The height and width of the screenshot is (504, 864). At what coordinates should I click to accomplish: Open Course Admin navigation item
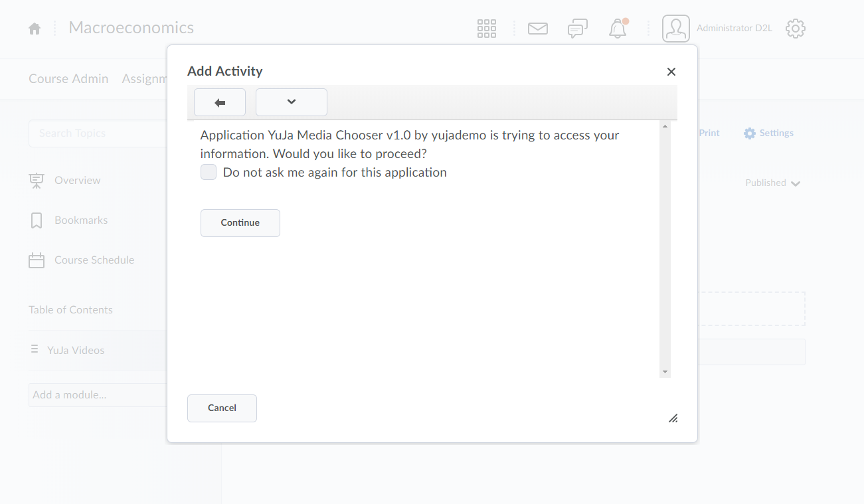(68, 79)
